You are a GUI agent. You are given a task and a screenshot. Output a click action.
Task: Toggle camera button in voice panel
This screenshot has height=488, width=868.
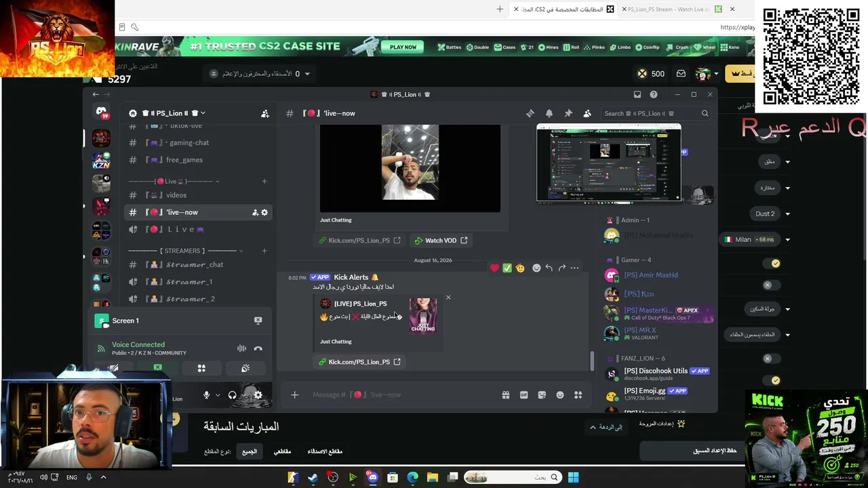click(113, 368)
